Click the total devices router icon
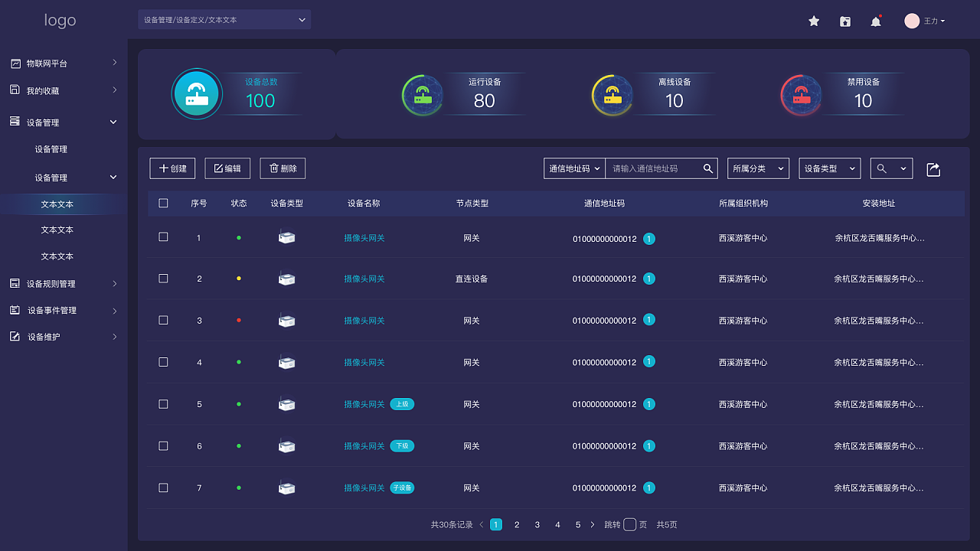 (197, 94)
